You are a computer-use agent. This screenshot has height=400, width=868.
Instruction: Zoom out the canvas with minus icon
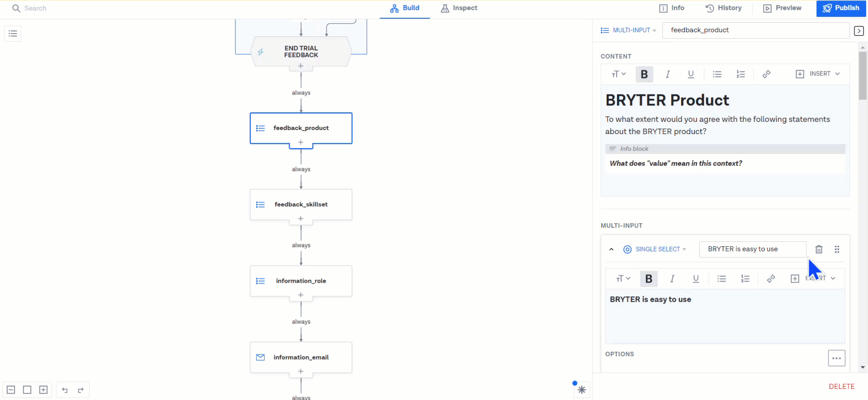pyautogui.click(x=11, y=390)
